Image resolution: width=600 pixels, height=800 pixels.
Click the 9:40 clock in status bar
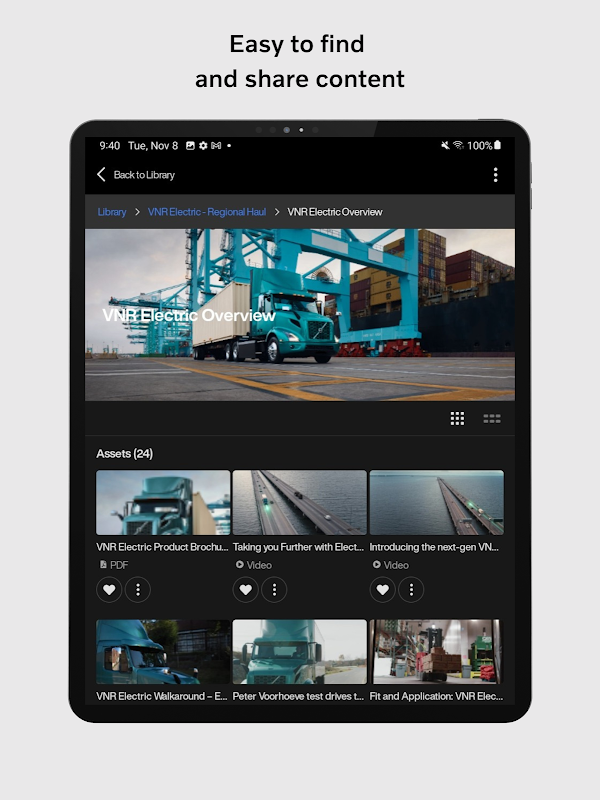pyautogui.click(x=109, y=146)
